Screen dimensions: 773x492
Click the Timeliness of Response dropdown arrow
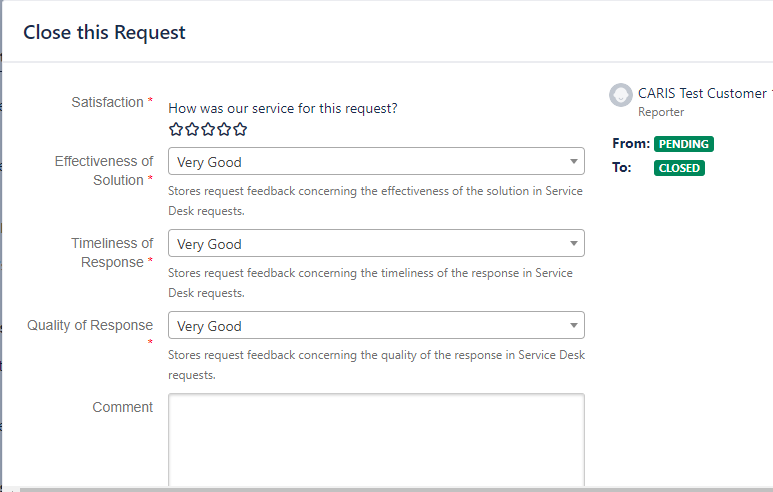(573, 243)
